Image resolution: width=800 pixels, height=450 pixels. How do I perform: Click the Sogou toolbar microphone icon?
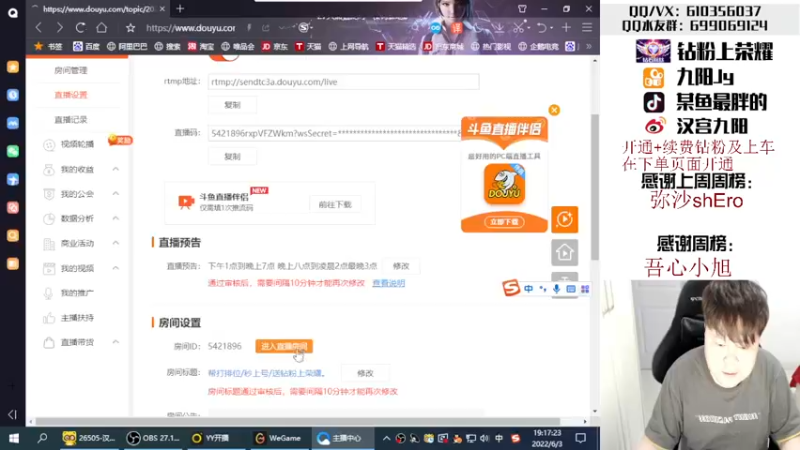click(x=557, y=289)
